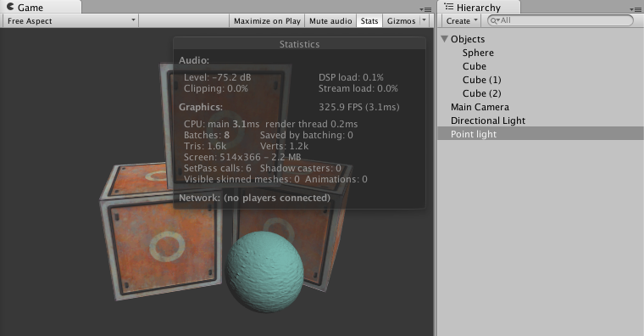Switch to the Hierarchy tab
644x336 pixels.
479,7
